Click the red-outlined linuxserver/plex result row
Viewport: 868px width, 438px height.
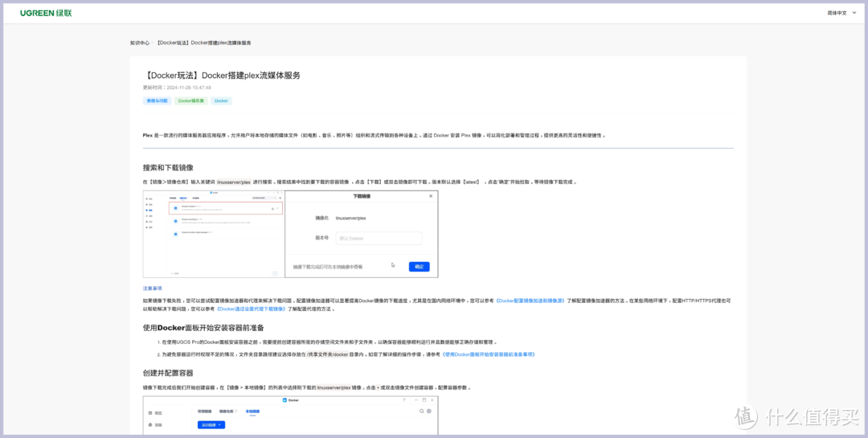[x=226, y=208]
